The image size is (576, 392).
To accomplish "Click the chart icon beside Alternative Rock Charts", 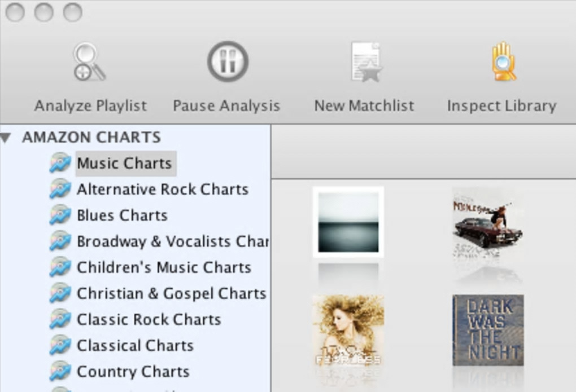I will point(60,188).
